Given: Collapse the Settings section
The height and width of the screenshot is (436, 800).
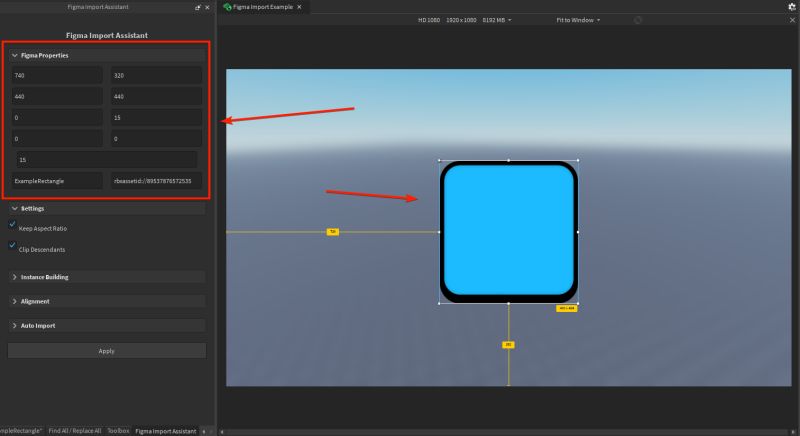Looking at the screenshot, I should [107, 209].
